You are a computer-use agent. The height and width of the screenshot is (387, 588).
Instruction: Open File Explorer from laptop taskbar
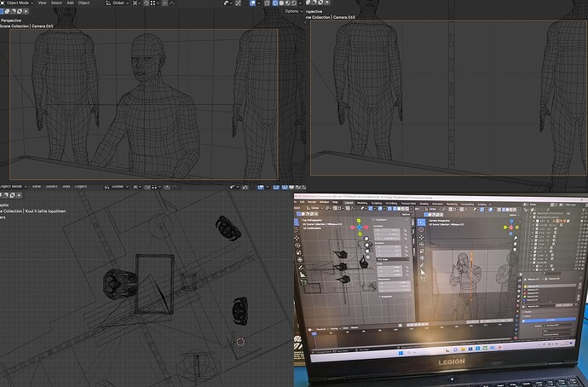463,349
